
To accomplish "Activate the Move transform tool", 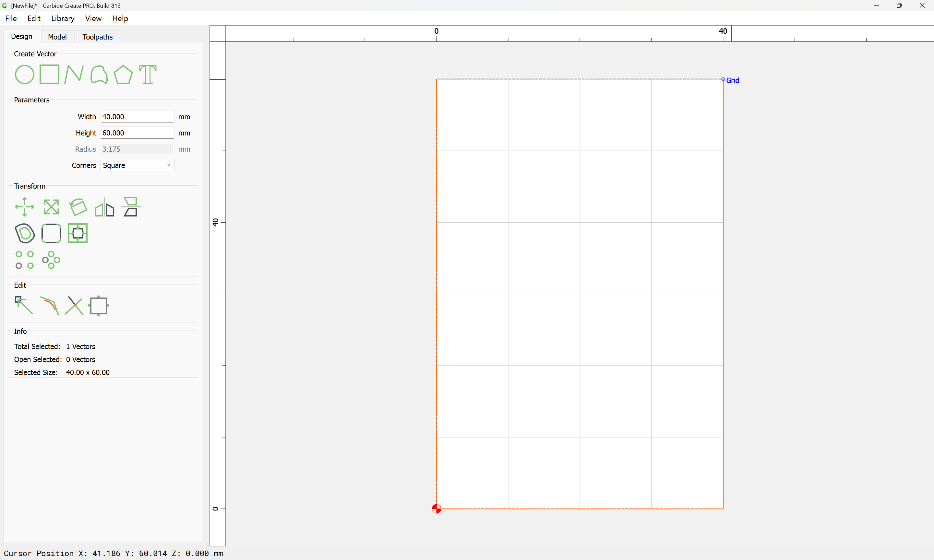I will pyautogui.click(x=25, y=207).
